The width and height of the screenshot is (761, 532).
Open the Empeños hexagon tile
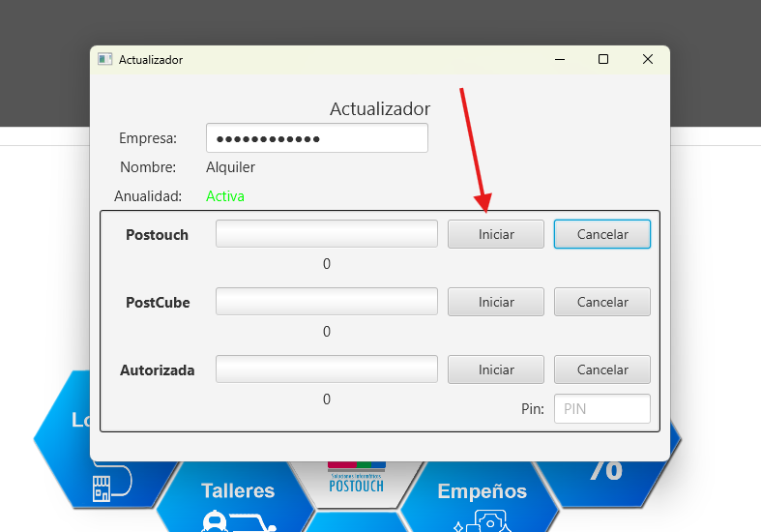click(482, 495)
